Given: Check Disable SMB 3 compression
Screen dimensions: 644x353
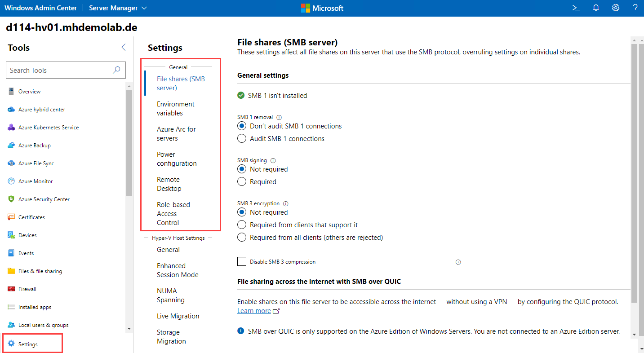Looking at the screenshot, I should 242,261.
